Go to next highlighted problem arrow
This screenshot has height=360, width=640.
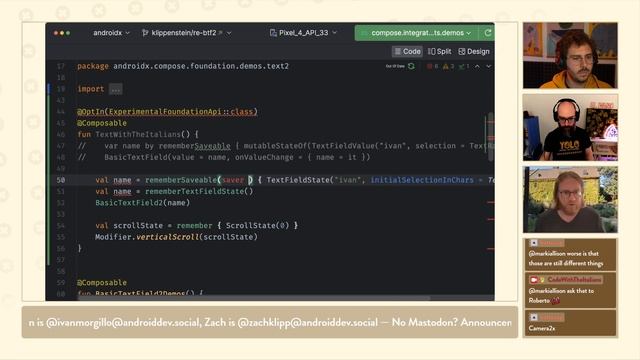(x=488, y=66)
